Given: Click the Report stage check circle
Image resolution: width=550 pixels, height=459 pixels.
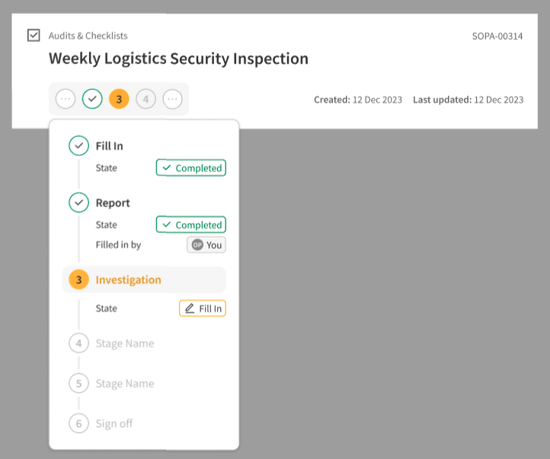Looking at the screenshot, I should pyautogui.click(x=79, y=202).
